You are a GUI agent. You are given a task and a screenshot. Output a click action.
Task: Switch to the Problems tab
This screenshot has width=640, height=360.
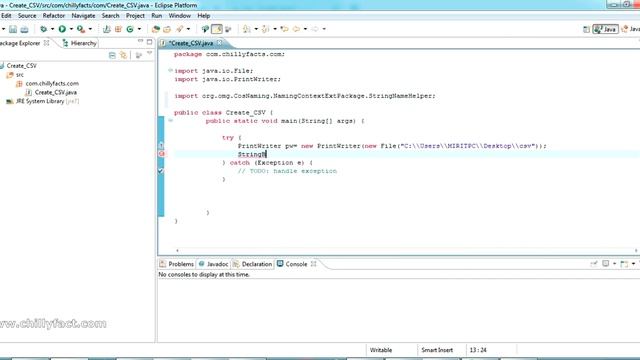pos(177,264)
